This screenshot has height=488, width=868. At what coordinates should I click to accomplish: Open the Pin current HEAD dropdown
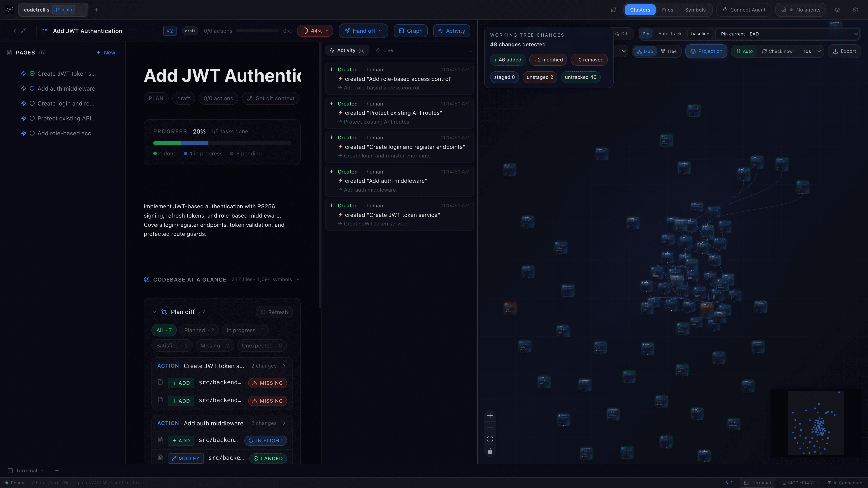788,34
